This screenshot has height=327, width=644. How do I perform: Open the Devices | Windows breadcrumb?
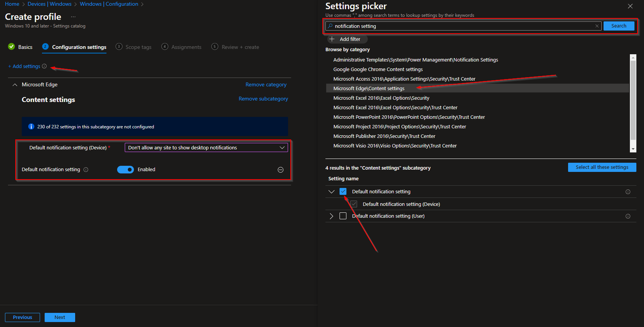(x=50, y=4)
